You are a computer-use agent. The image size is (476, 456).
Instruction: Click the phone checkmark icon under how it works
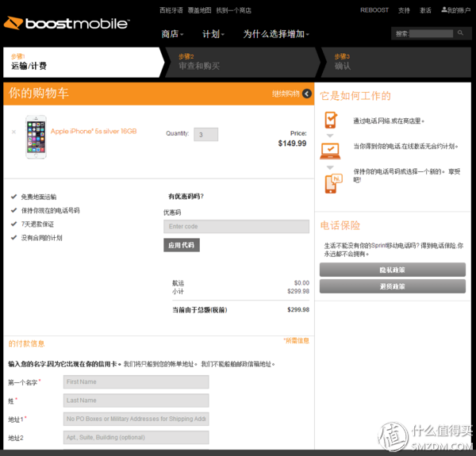331,120
